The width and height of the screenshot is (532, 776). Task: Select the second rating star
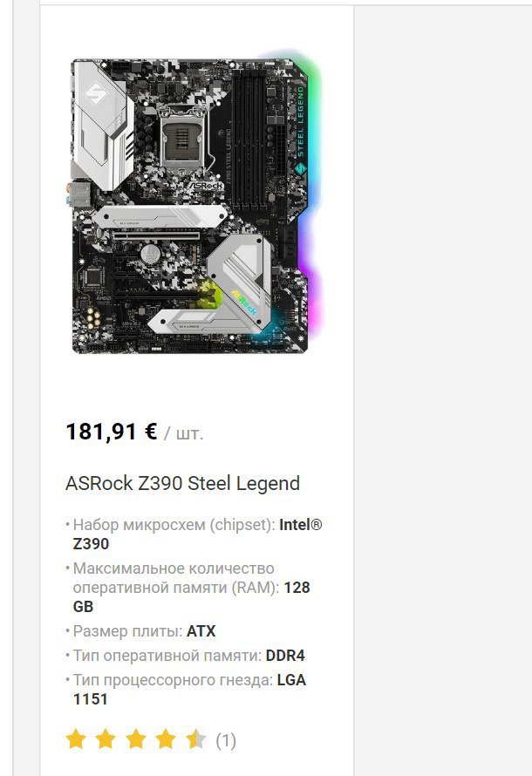click(106, 739)
